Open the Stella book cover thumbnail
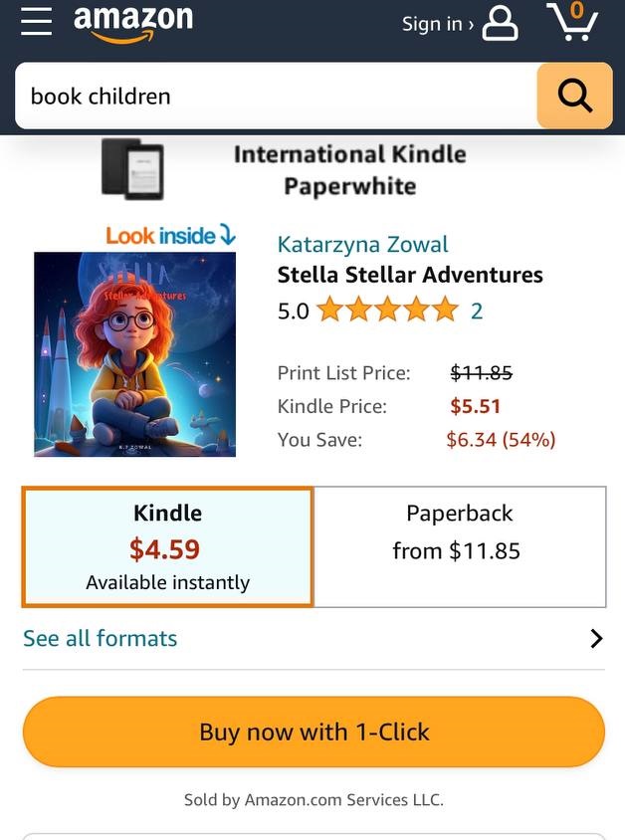This screenshot has height=840, width=625. pos(135,354)
